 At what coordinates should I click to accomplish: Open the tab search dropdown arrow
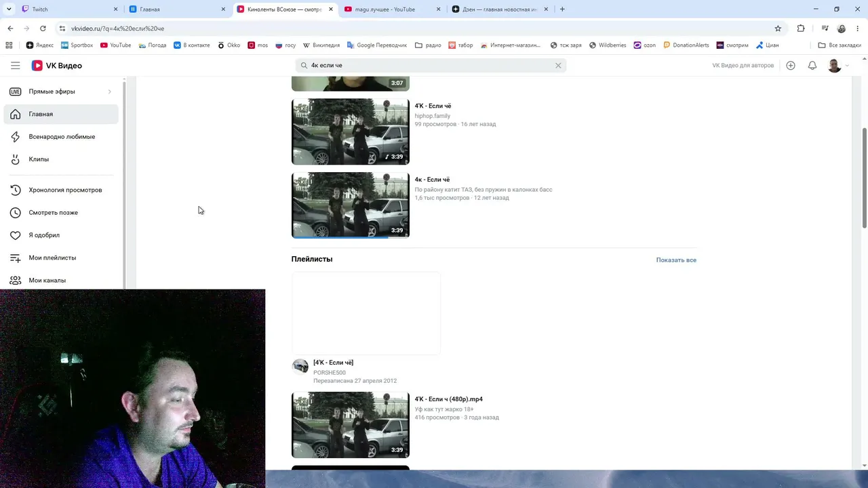(9, 9)
